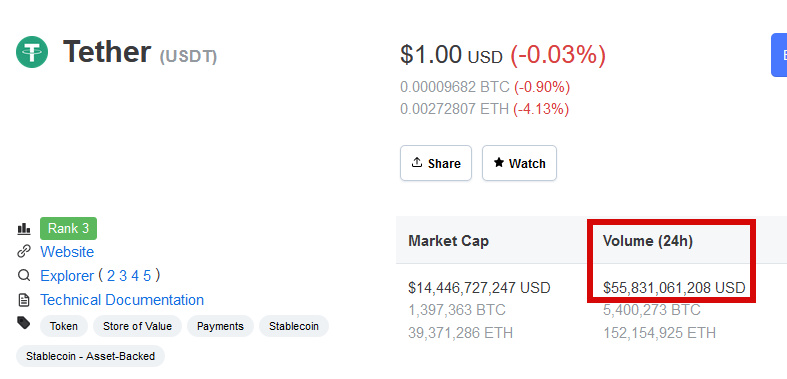Click the chain link icon beside Website
The height and width of the screenshot is (379, 787).
coord(24,251)
